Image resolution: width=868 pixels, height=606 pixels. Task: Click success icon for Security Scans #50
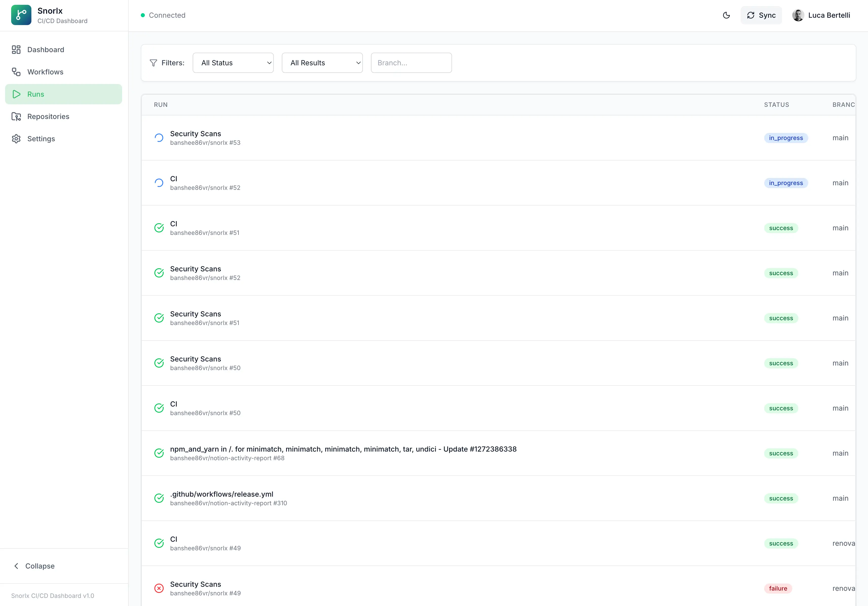pyautogui.click(x=159, y=363)
